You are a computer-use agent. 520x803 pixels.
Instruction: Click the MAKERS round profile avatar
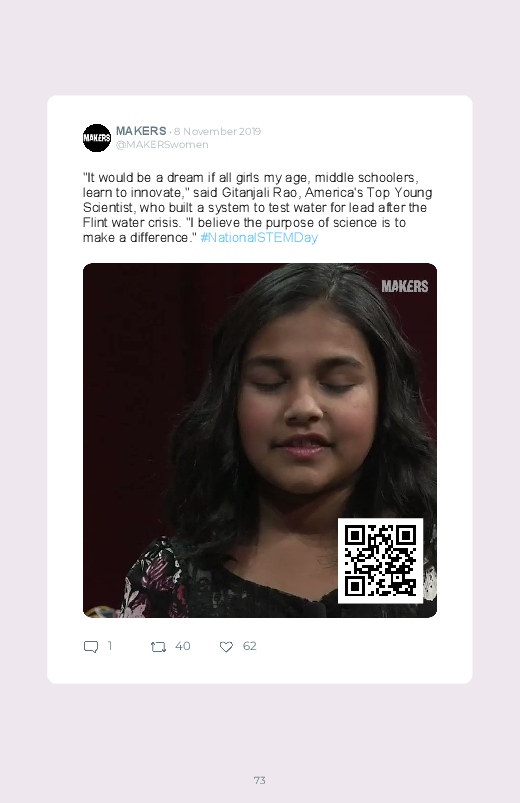click(97, 138)
